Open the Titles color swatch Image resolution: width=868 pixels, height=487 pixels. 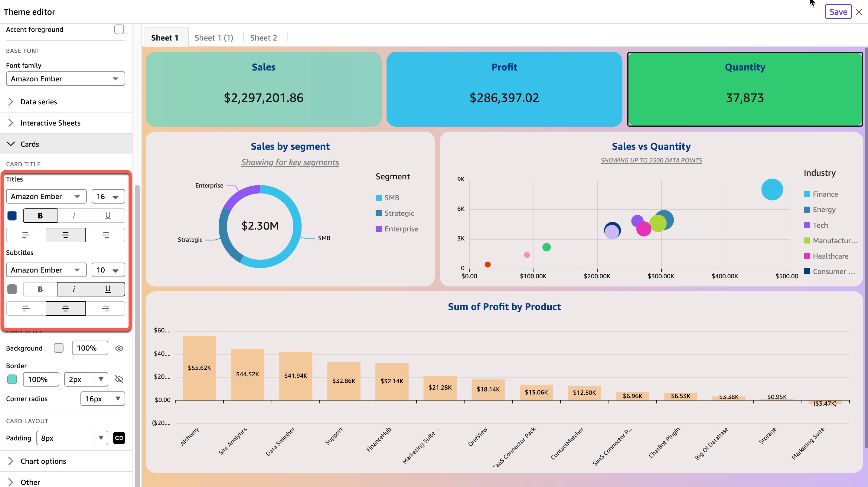click(x=12, y=216)
